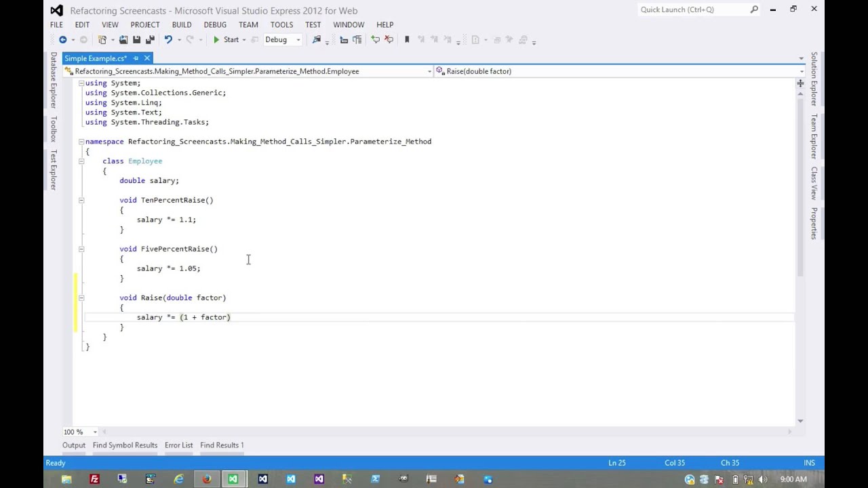Show the Find Results 1 tab
The width and height of the screenshot is (868, 488).
pos(222,445)
